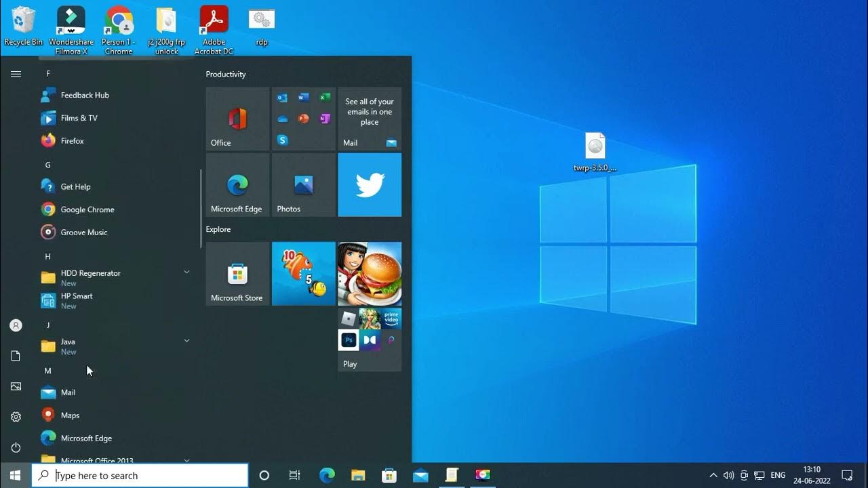Image resolution: width=868 pixels, height=488 pixels.
Task: Expand the Microsoft Office 2013 folder
Action: 115,460
